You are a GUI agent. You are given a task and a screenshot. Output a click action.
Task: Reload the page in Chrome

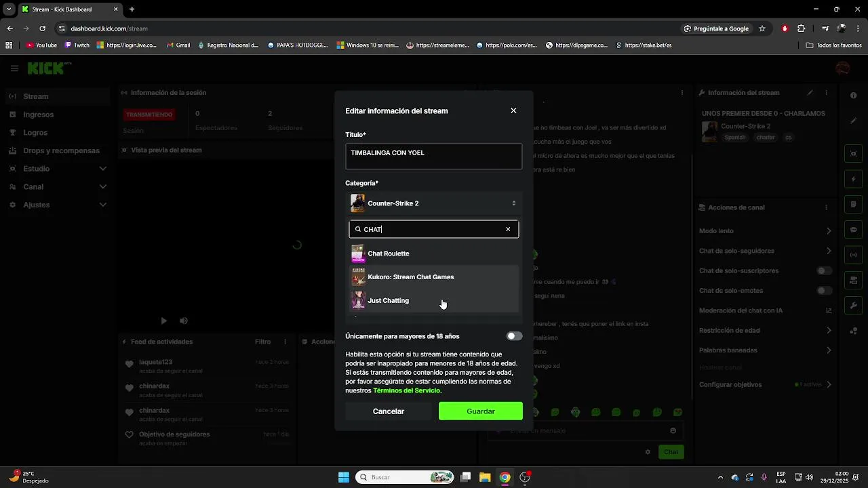pyautogui.click(x=42, y=28)
